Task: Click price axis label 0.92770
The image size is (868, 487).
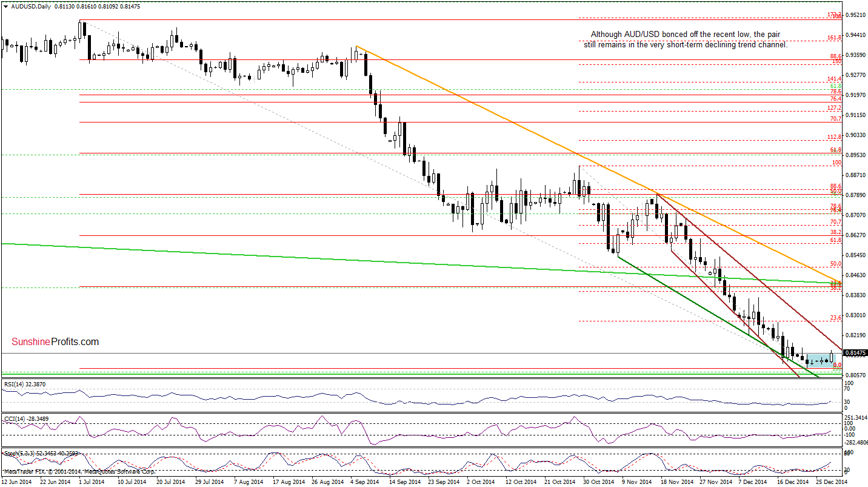Action: point(855,75)
